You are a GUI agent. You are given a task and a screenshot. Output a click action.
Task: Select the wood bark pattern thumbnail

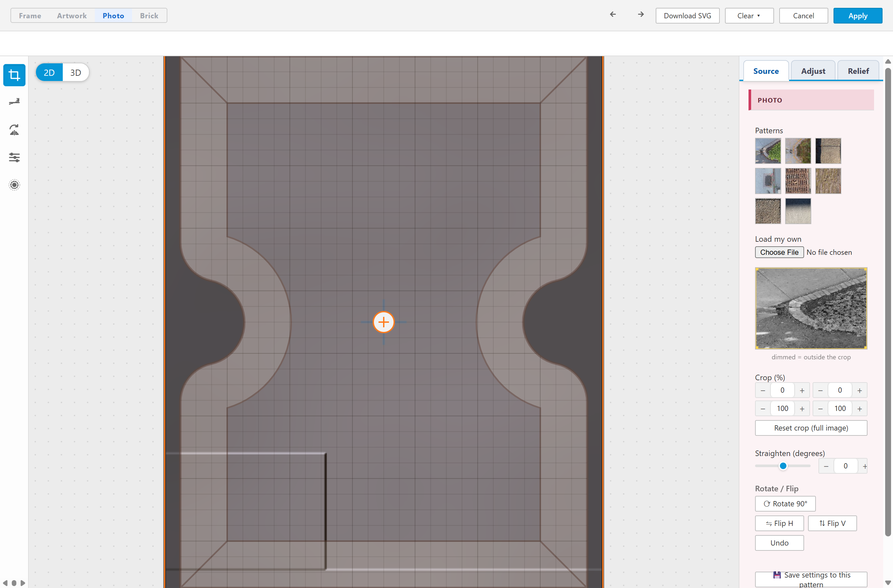click(828, 181)
